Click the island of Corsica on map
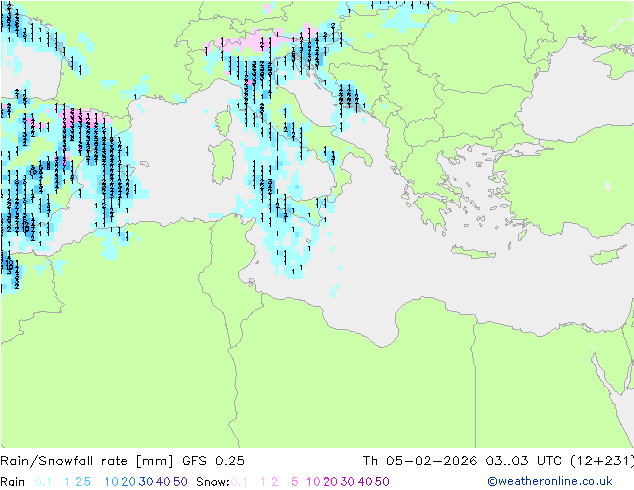 (x=224, y=123)
